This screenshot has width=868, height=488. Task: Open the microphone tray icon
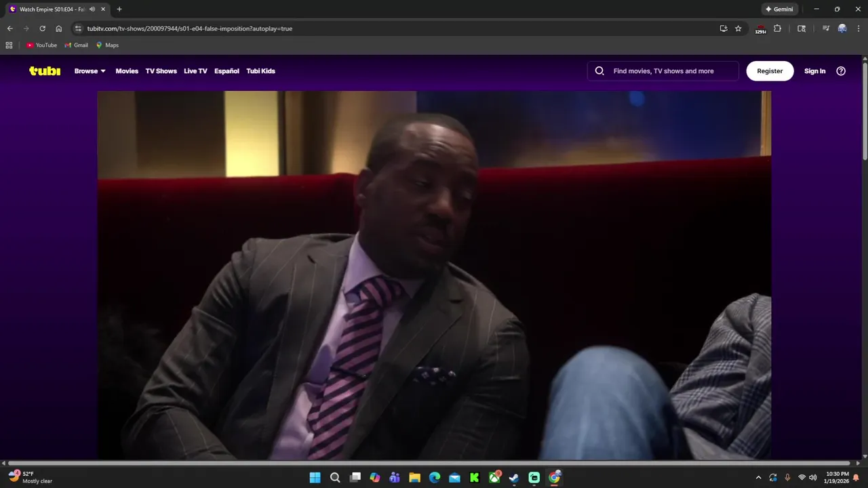pyautogui.click(x=787, y=478)
